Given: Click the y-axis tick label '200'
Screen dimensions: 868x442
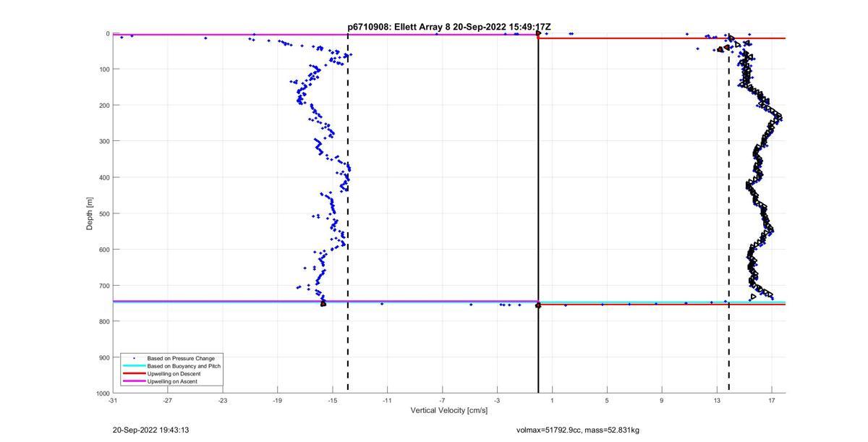Looking at the screenshot, I should [x=104, y=106].
